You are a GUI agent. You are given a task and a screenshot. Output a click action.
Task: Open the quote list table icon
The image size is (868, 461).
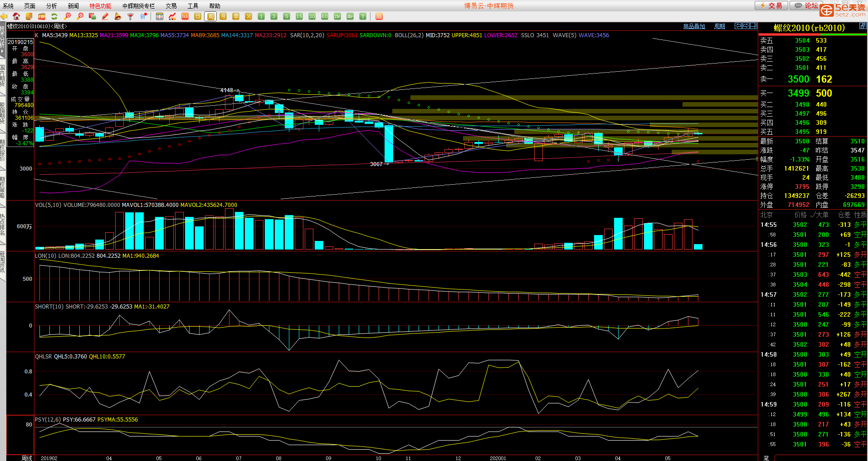coord(160,16)
